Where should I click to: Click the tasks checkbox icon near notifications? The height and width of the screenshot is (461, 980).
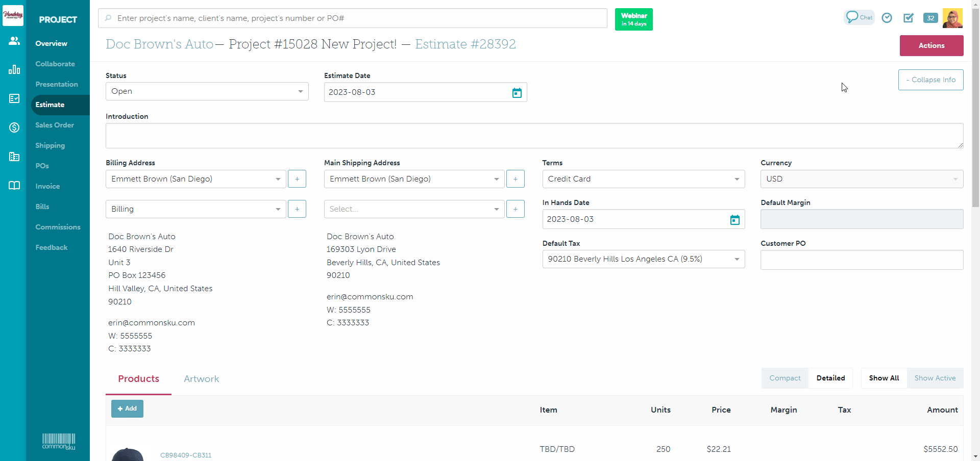point(909,18)
